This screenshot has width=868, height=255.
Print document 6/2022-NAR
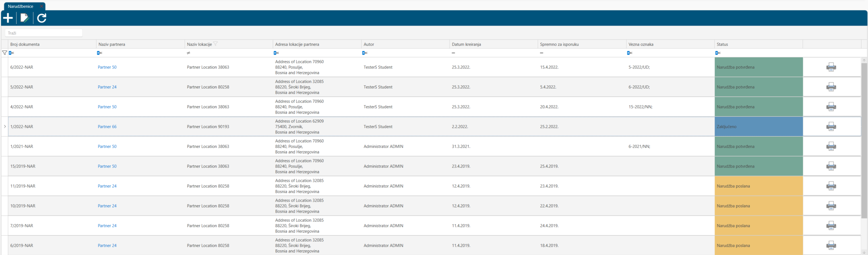coord(831,67)
